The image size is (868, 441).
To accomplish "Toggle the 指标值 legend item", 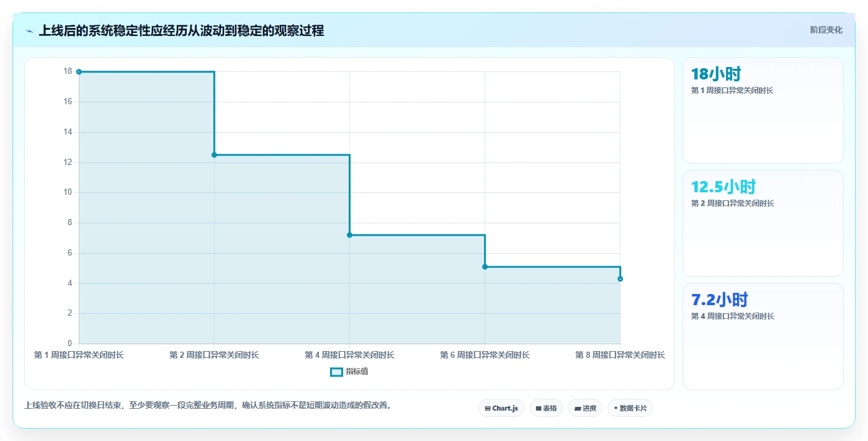I will [x=349, y=372].
